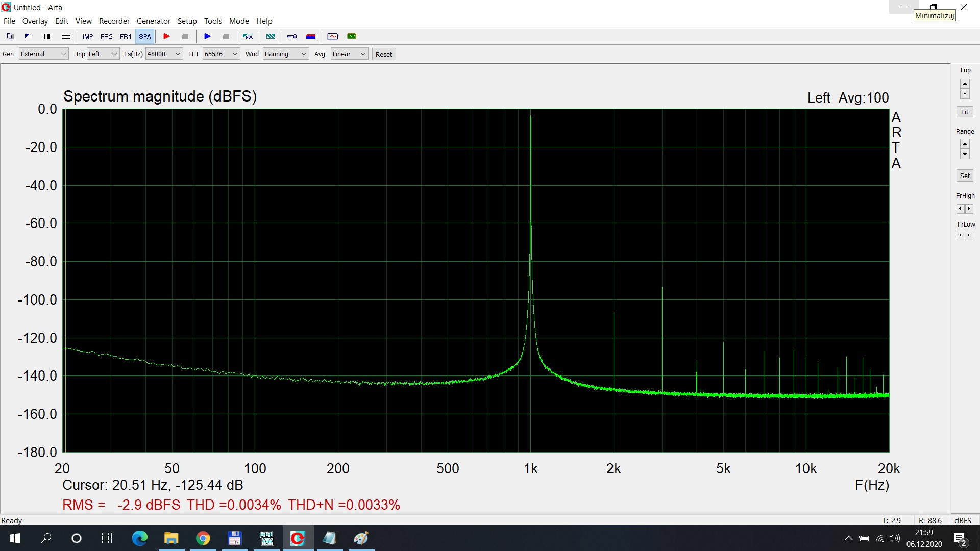Click the stop icon beside the blue play

(226, 36)
